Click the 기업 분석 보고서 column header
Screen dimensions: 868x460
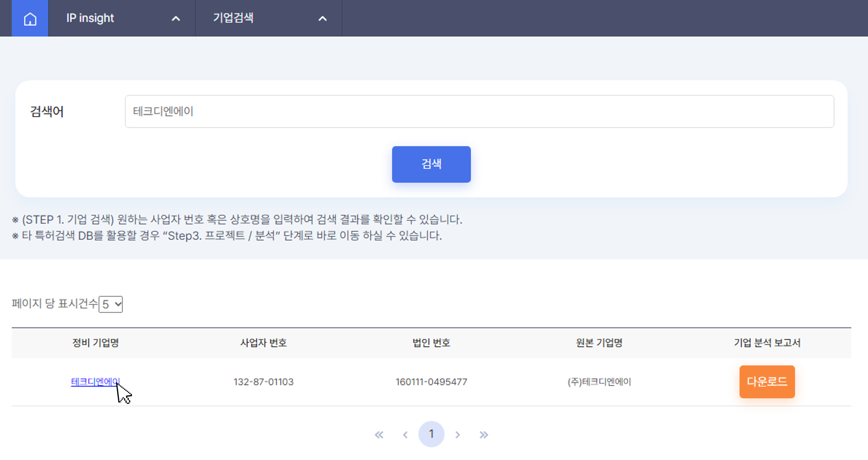(767, 343)
